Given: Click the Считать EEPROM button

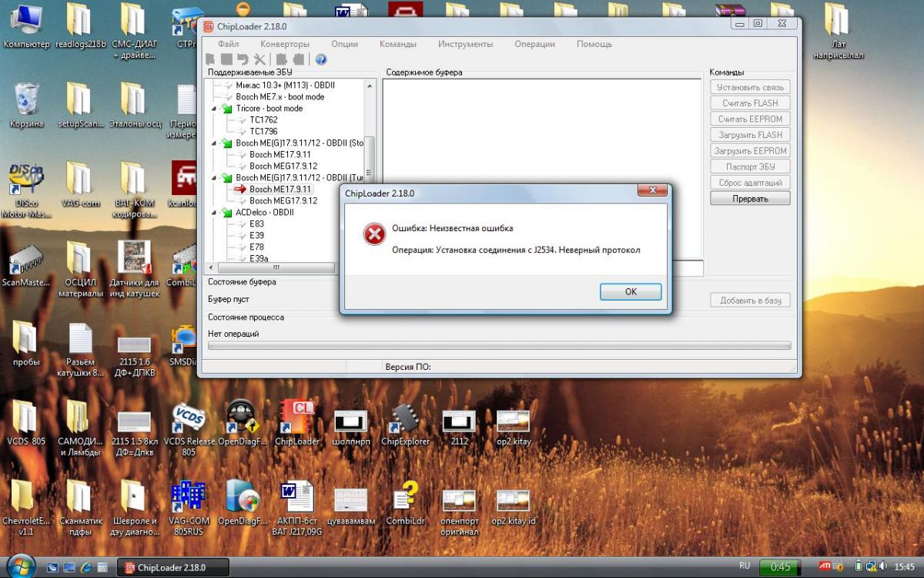Looking at the screenshot, I should (x=750, y=119).
